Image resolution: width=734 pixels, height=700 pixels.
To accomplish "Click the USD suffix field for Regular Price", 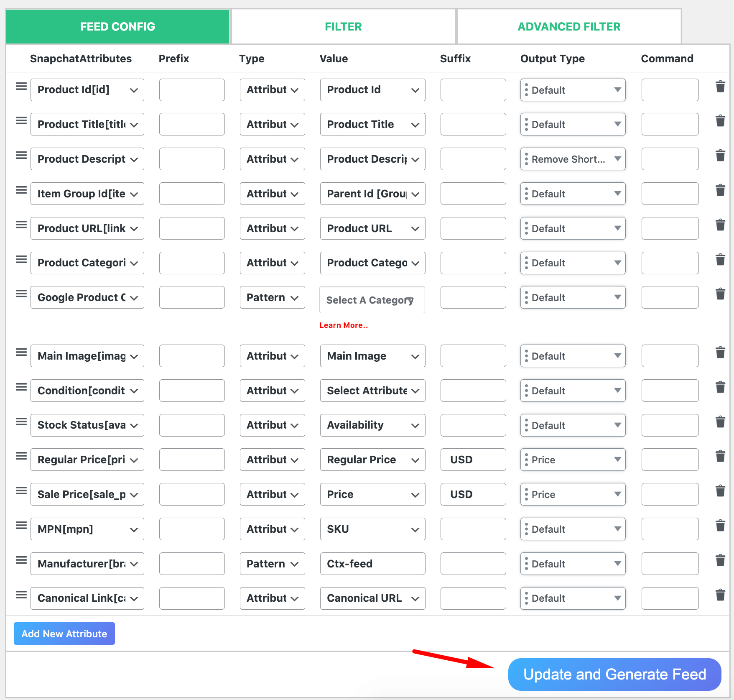I will click(473, 459).
